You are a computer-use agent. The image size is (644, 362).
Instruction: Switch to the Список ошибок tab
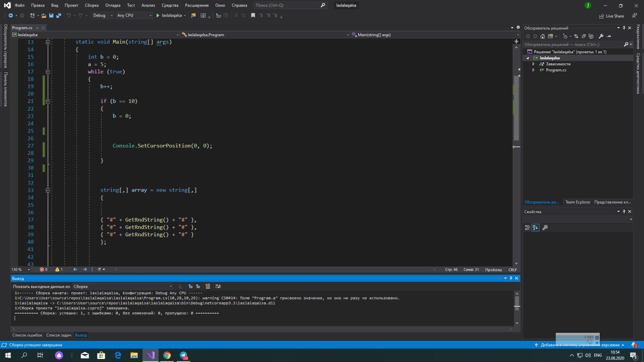pyautogui.click(x=27, y=335)
